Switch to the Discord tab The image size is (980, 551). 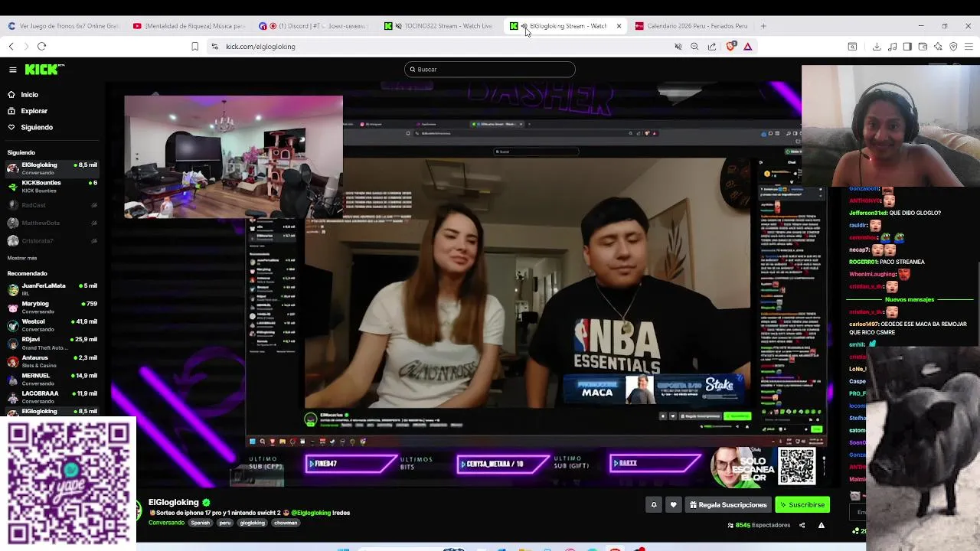coord(314,26)
